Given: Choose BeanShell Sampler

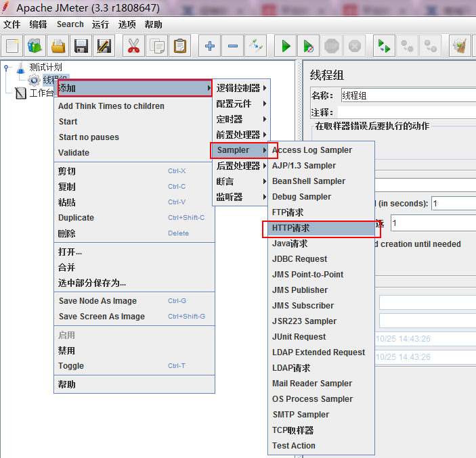Looking at the screenshot, I should (322, 181).
